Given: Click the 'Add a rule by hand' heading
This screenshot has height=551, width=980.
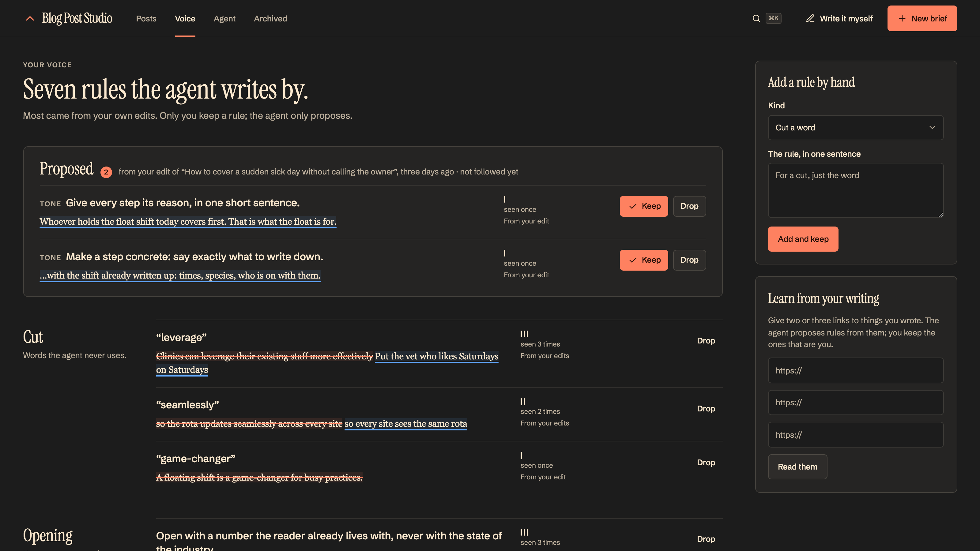Looking at the screenshot, I should tap(811, 82).
